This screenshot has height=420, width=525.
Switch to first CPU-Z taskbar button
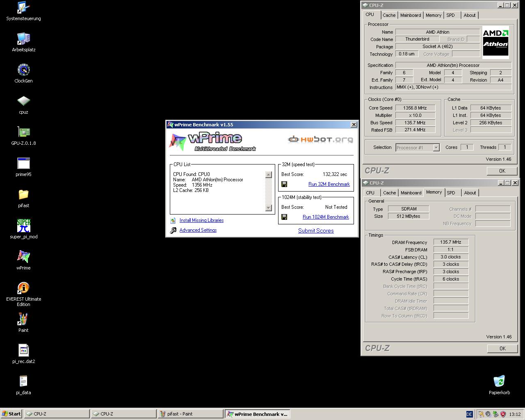[57, 414]
